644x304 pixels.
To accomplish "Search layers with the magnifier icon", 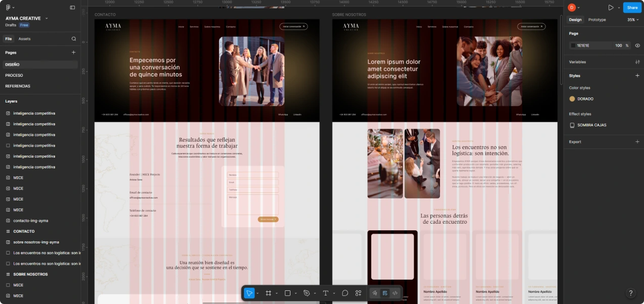I will click(74, 39).
